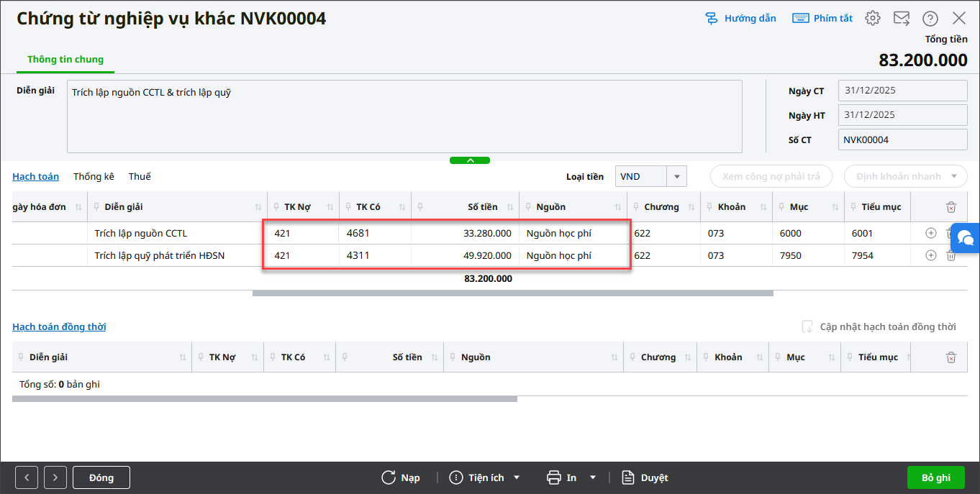The image size is (980, 494).
Task: Switch to the Hạch toán tab
Action: (x=35, y=176)
